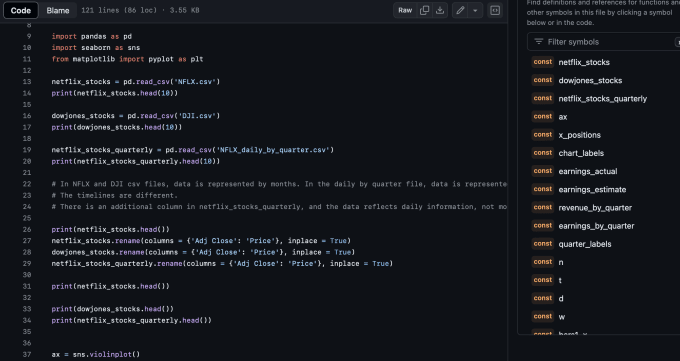Image resolution: width=680 pixels, height=361 pixels.
Task: Select symbol revenue_by_quarter
Action: 595,208
